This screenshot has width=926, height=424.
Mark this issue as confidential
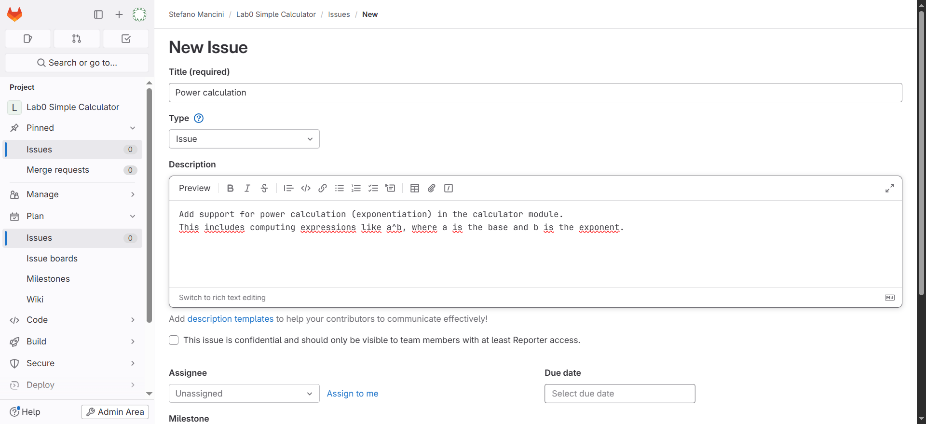174,340
